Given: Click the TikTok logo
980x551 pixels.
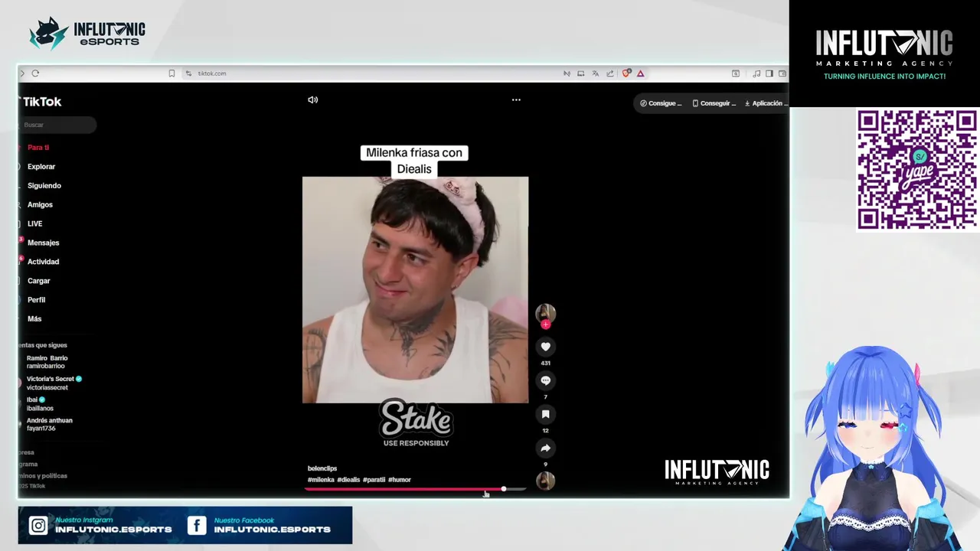Looking at the screenshot, I should (x=41, y=102).
